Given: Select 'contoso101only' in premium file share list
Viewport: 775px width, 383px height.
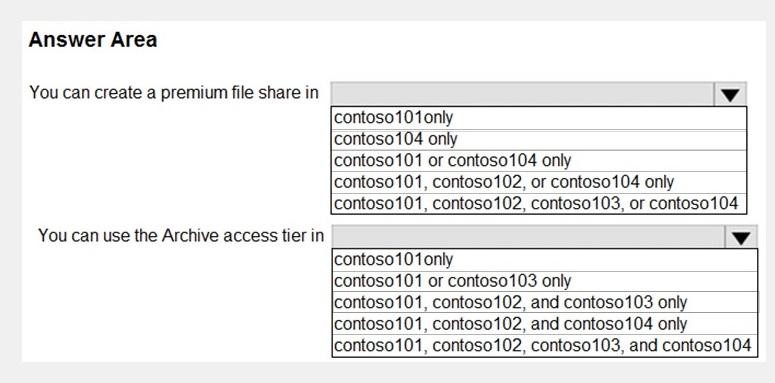Looking at the screenshot, I should pyautogui.click(x=538, y=118).
